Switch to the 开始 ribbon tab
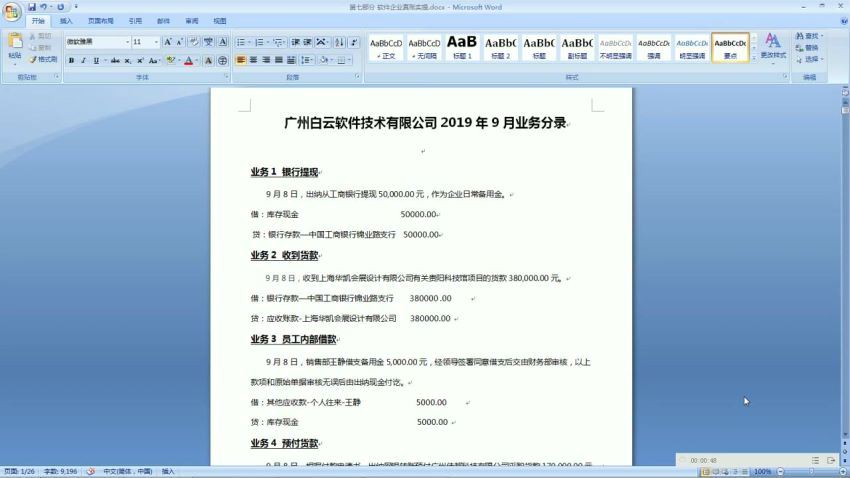 click(38, 21)
